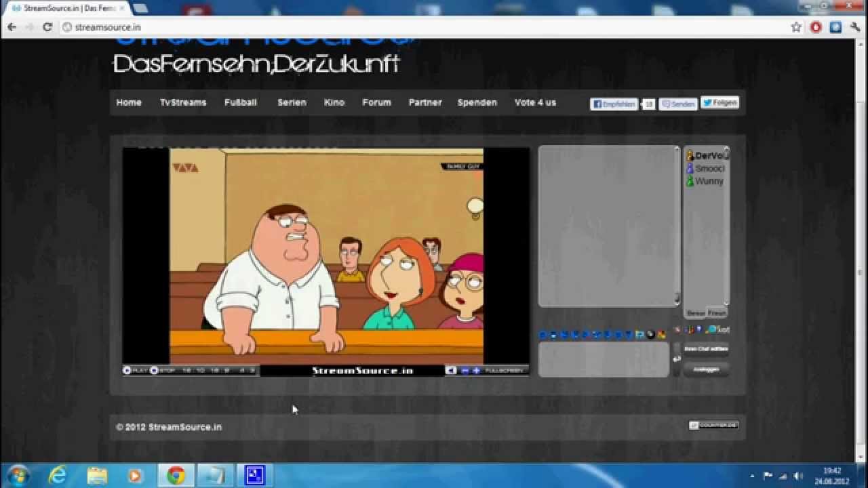
Task: Click the Twitter Folgen button
Action: click(x=719, y=102)
